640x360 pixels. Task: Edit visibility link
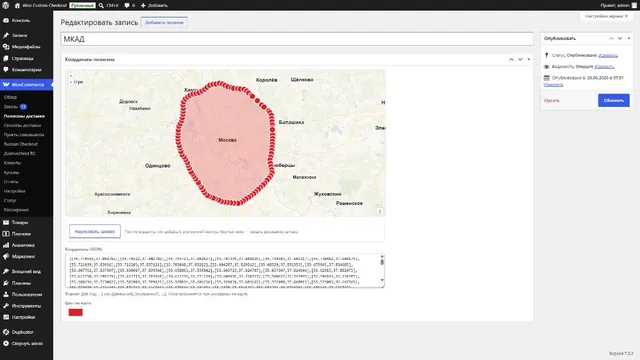[x=604, y=67]
